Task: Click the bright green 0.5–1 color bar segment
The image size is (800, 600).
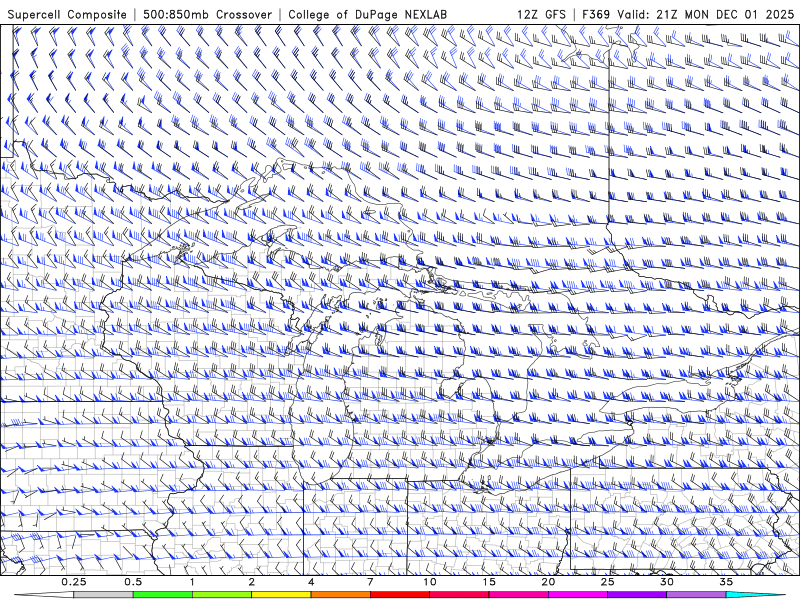Action: (x=163, y=595)
